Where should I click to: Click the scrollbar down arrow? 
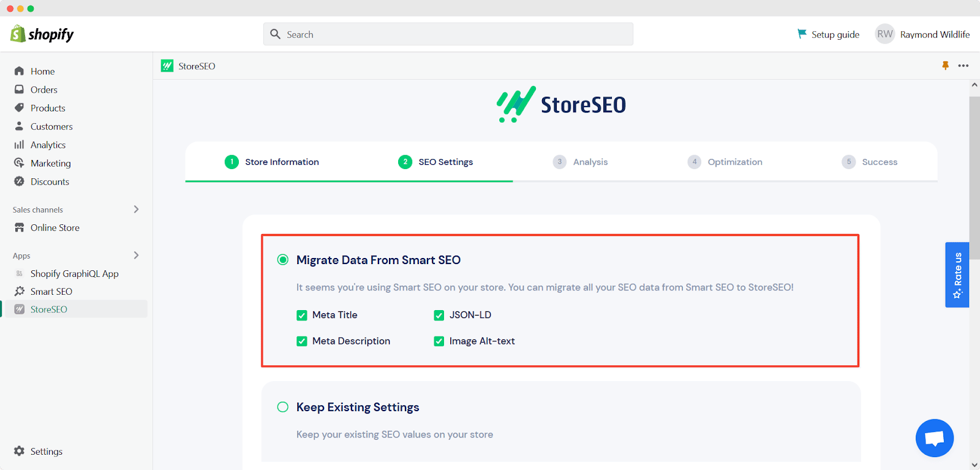[974, 465]
